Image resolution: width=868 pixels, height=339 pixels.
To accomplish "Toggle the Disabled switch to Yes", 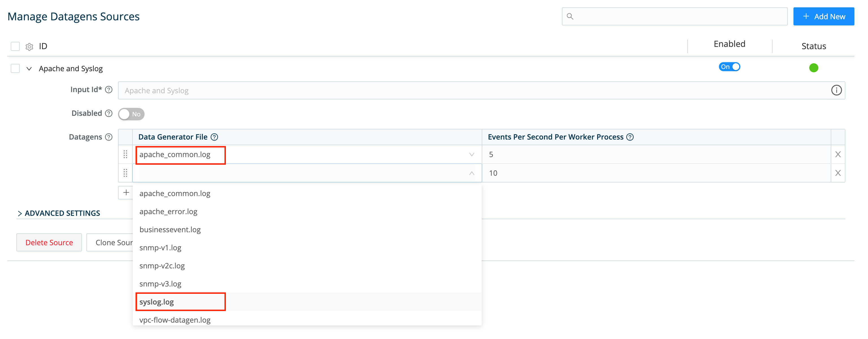I will click(131, 114).
